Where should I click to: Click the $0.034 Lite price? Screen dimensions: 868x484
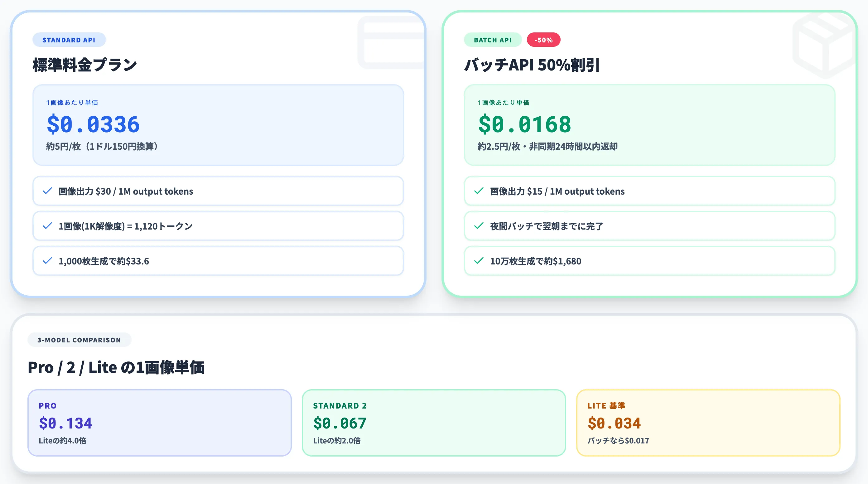(614, 423)
